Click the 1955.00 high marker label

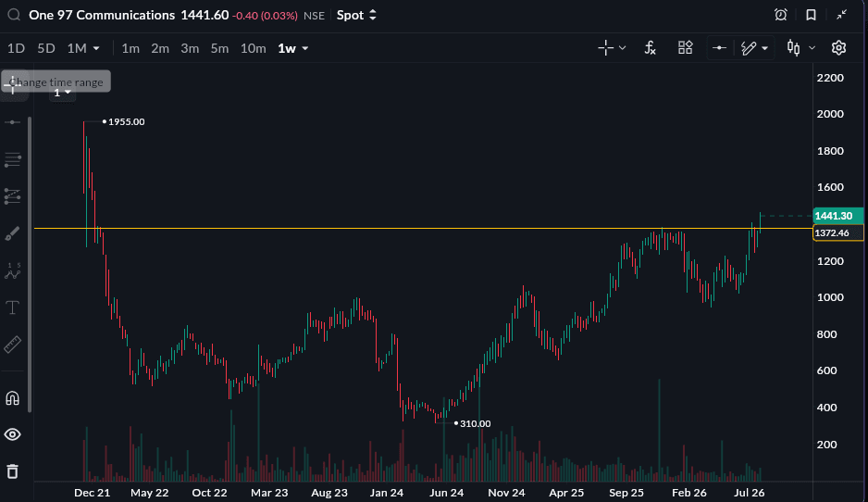126,122
